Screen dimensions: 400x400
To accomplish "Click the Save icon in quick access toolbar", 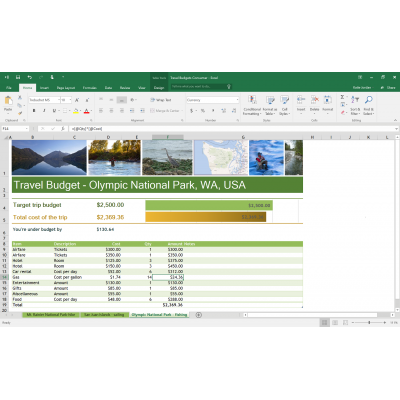I will click(18, 77).
